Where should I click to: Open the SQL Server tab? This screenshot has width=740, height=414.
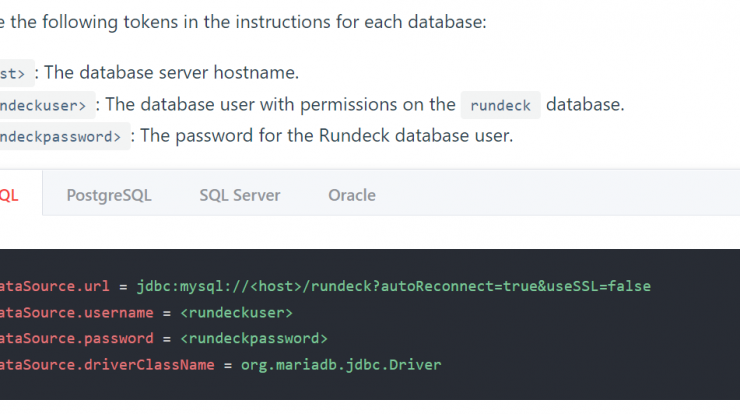coord(240,195)
